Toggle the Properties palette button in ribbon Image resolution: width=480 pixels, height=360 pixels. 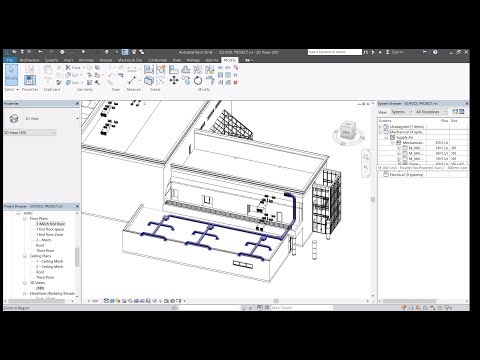coord(30,80)
